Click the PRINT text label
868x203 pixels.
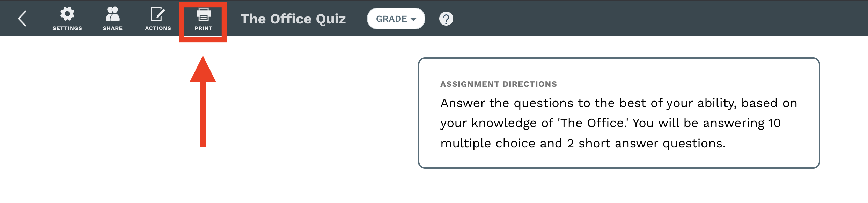203,28
